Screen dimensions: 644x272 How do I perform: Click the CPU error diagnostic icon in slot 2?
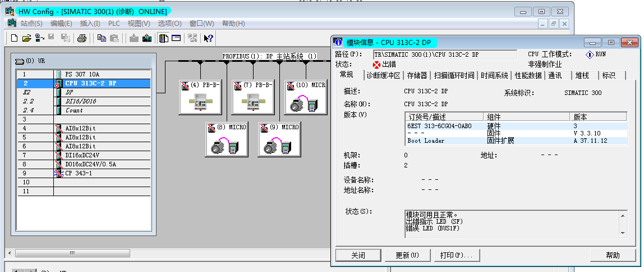(58, 84)
